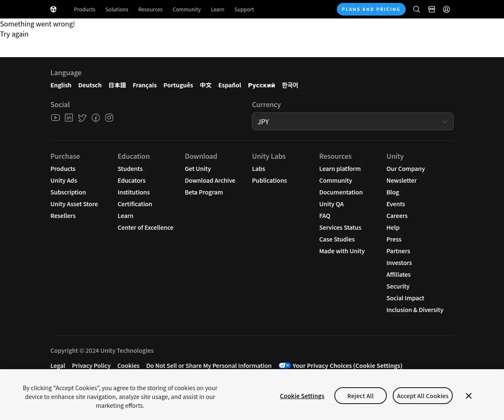Open Beta Program link
The width and height of the screenshot is (504, 420).
point(204,192)
